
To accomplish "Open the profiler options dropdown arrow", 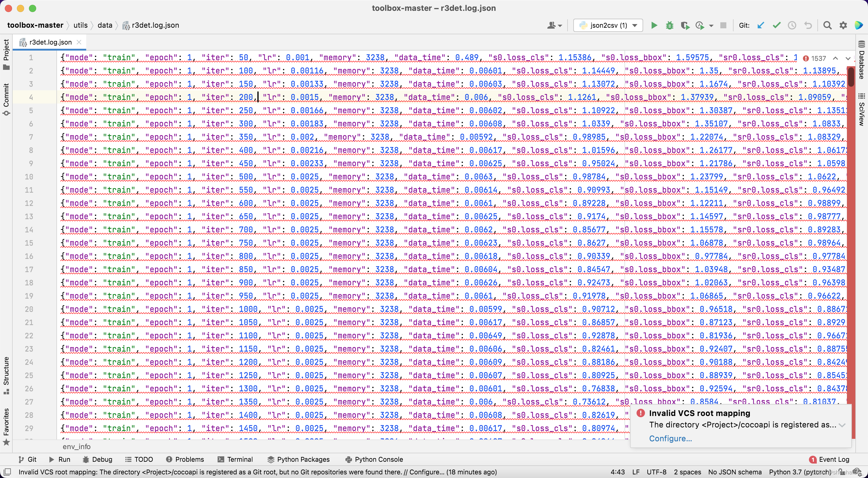I will (711, 25).
